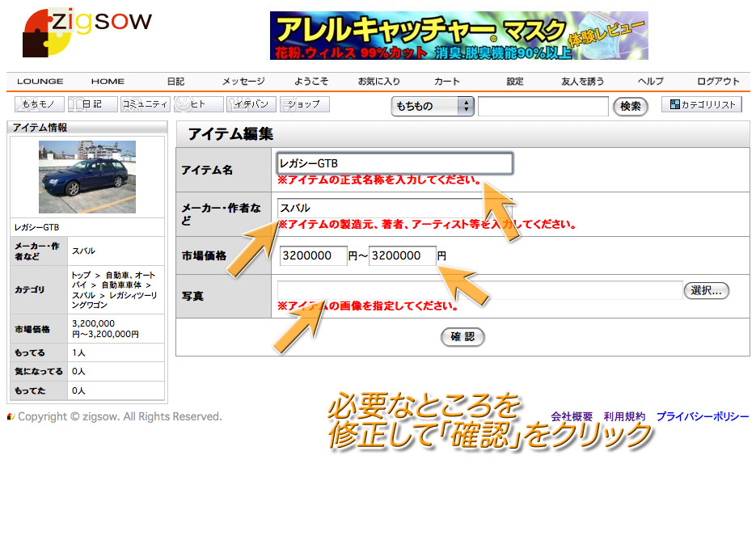This screenshot has width=756, height=540.
Task: Open メッセージ in the navigation bar
Action: [x=243, y=82]
